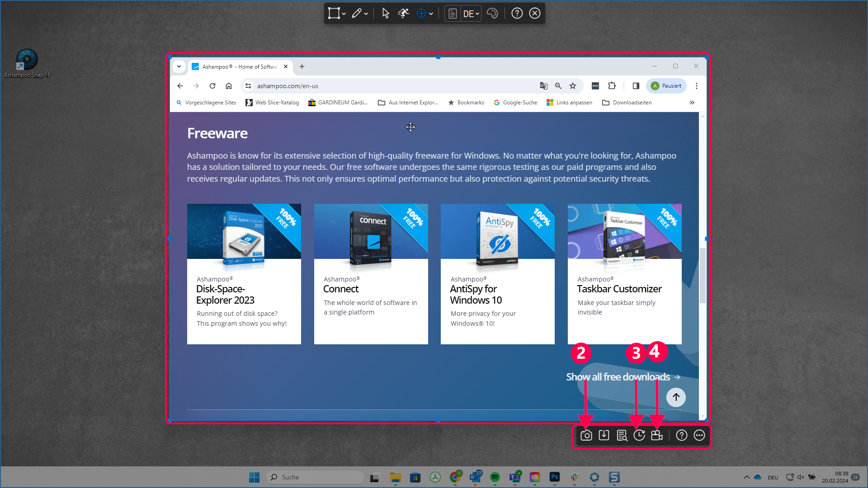Click the document search OCR icon
The height and width of the screenshot is (488, 868).
pyautogui.click(x=622, y=435)
